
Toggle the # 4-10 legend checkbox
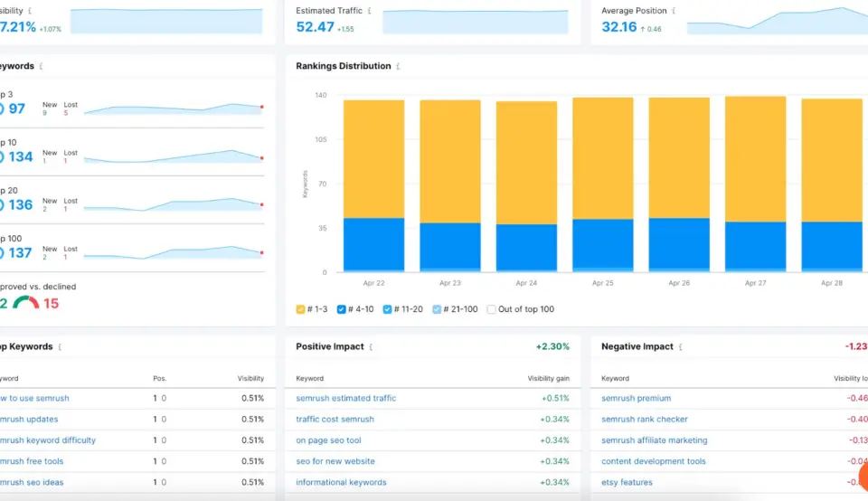342,309
